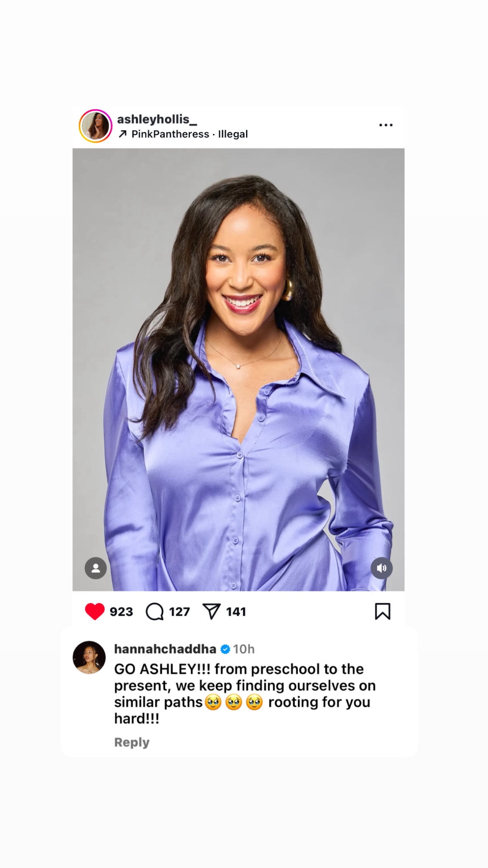488x868 pixels.
Task: Open the PinkPantheress · Illegal audio track
Action: (189, 134)
